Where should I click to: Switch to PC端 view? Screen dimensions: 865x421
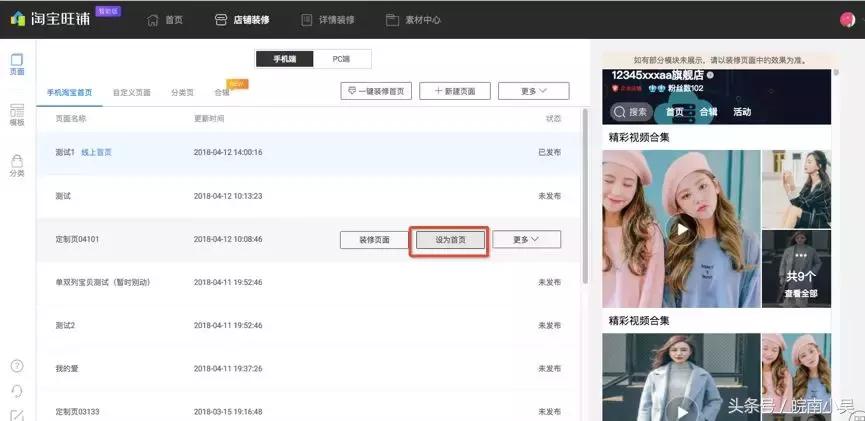click(x=341, y=59)
